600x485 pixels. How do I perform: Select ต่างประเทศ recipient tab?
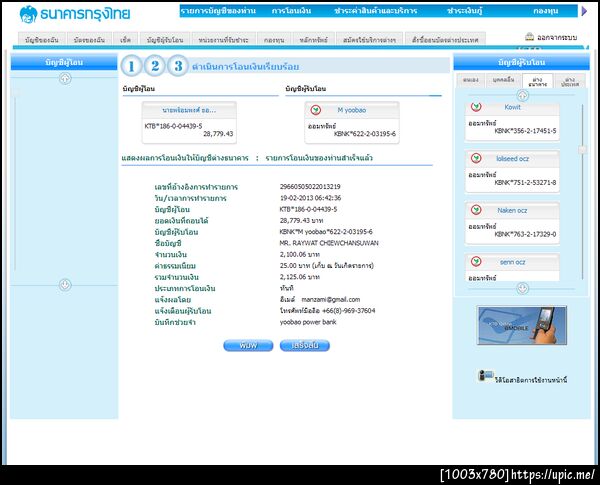[x=570, y=81]
